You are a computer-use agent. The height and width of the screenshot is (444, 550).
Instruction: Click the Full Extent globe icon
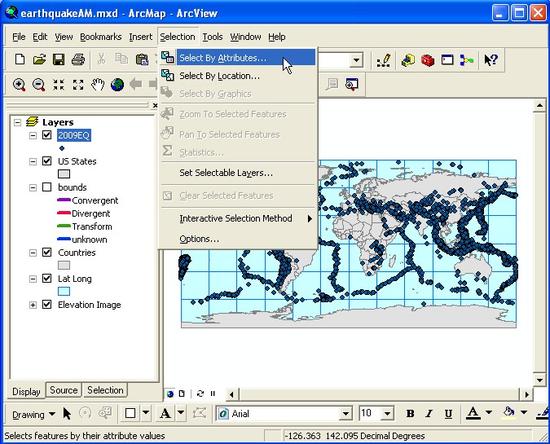(x=117, y=85)
